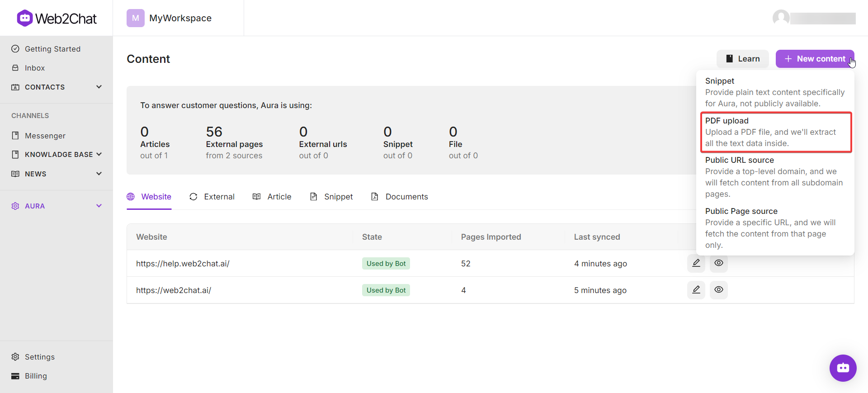Choose PDF upload from the menu
This screenshot has width=868, height=393.
(x=776, y=132)
